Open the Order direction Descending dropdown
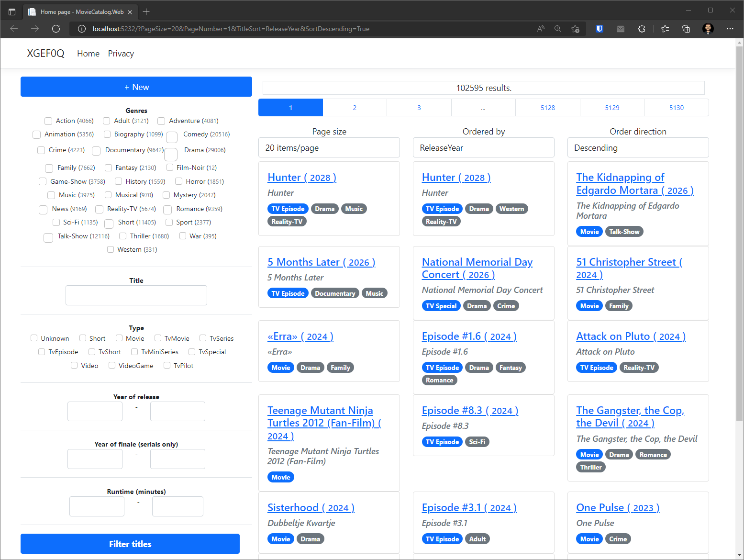This screenshot has width=744, height=560. [637, 148]
